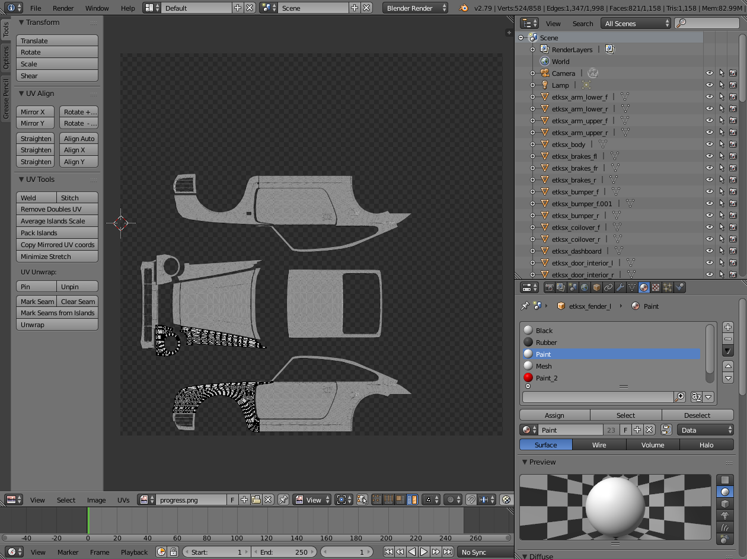This screenshot has width=747, height=560.
Task: Open the Modifiers wrench tab in Properties
Action: (x=620, y=287)
